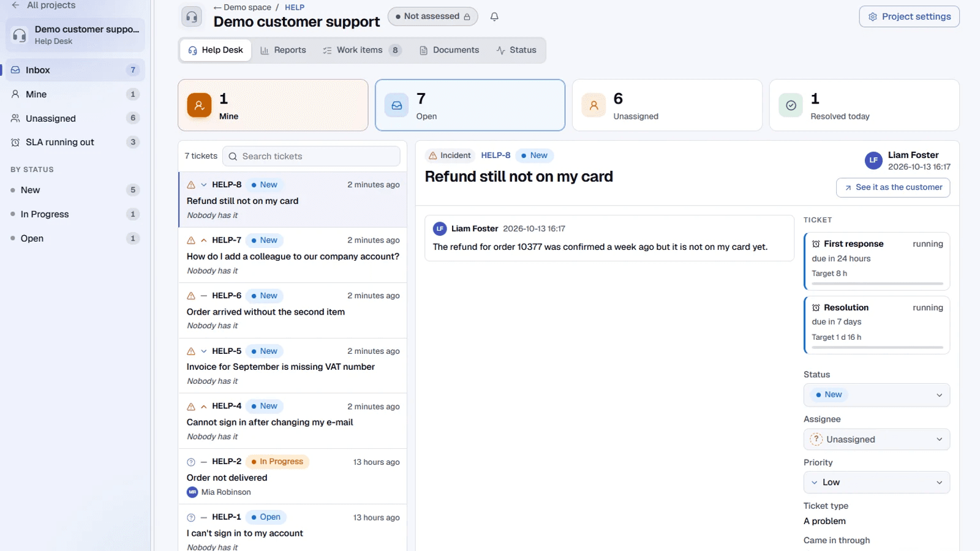Click the orange person icon on Mine card

(199, 105)
